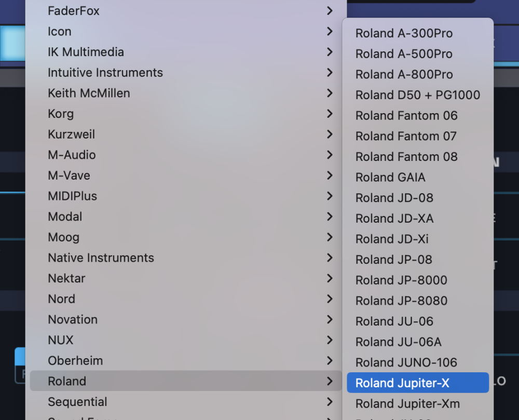Choose Roland JU-06A
The height and width of the screenshot is (420, 519).
(x=418, y=342)
